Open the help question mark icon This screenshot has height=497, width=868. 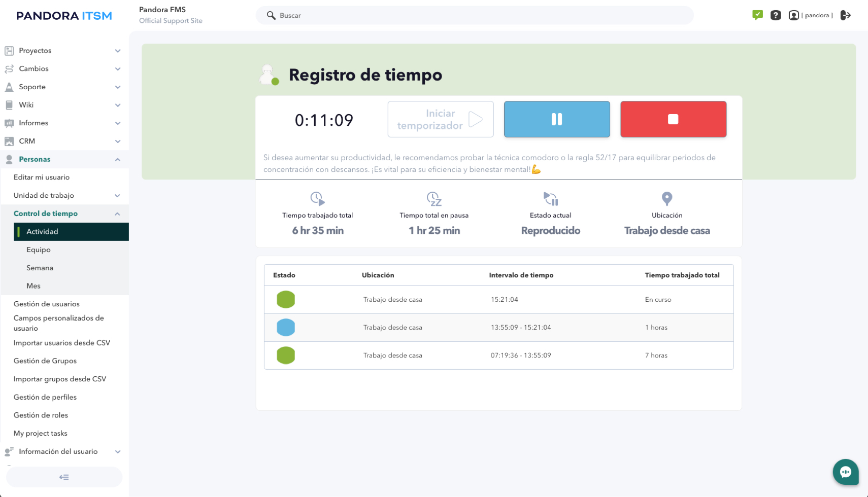(776, 15)
